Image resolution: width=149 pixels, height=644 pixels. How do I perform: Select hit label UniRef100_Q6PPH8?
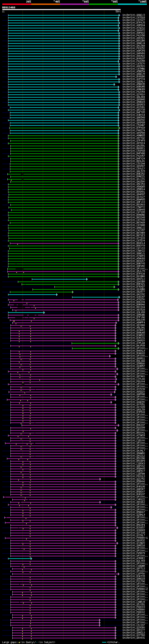133,394
